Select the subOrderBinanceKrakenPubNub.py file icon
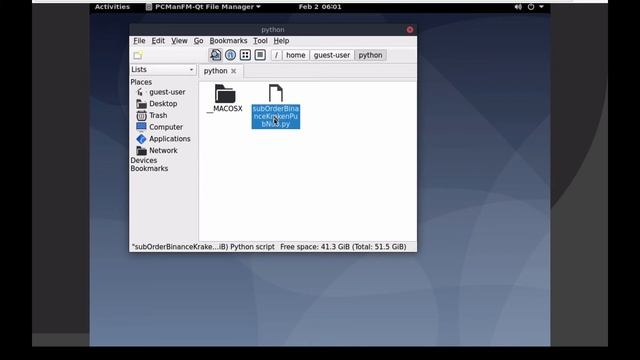The height and width of the screenshot is (360, 640). point(276,93)
